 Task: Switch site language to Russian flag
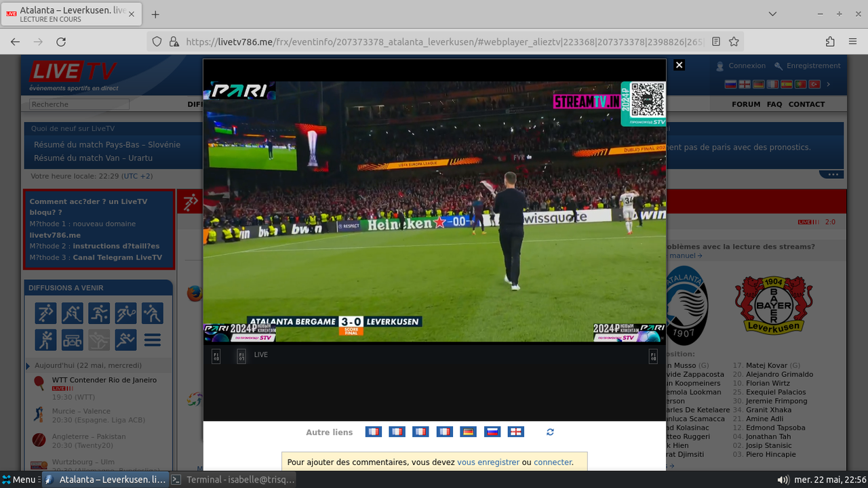click(730, 84)
